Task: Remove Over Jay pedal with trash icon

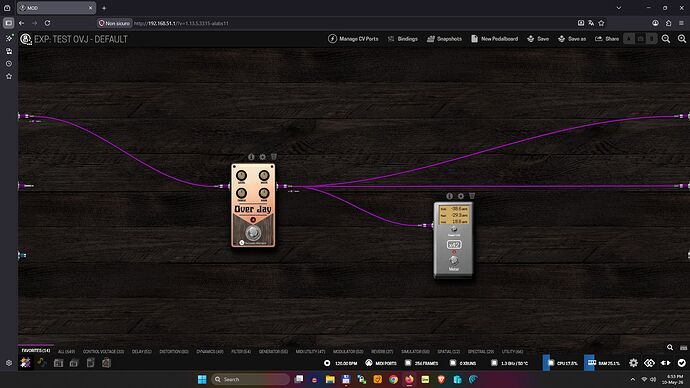Action: [x=274, y=157]
